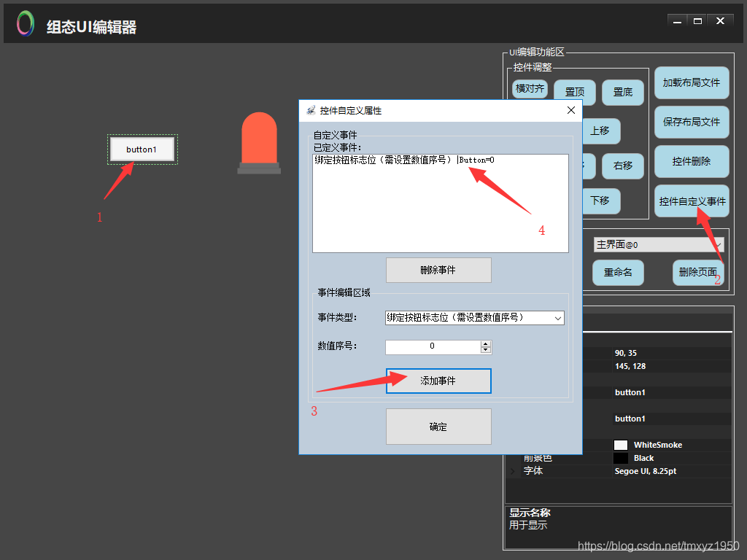Decrease 数值序号 with down spinner arrow
The width and height of the screenshot is (747, 560).
click(485, 351)
